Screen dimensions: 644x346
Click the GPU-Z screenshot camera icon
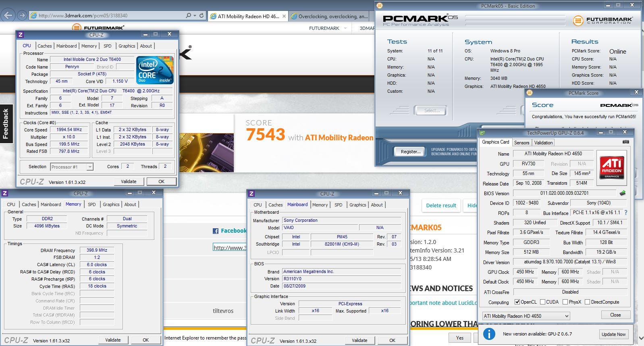click(625, 142)
